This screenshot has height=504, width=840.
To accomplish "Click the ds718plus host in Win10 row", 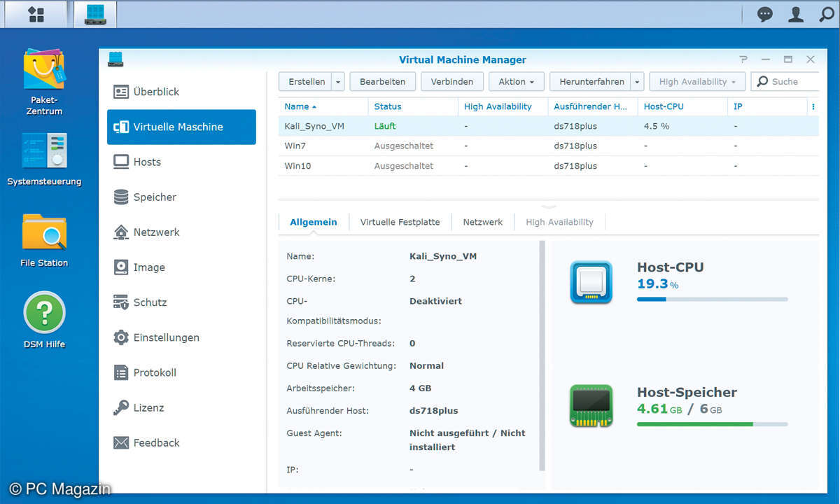I will click(575, 166).
